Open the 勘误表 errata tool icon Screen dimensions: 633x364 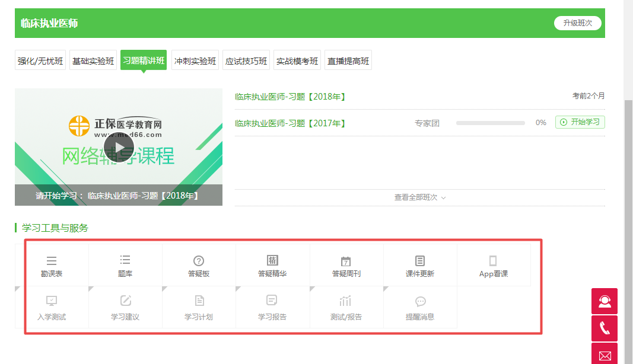pos(52,261)
